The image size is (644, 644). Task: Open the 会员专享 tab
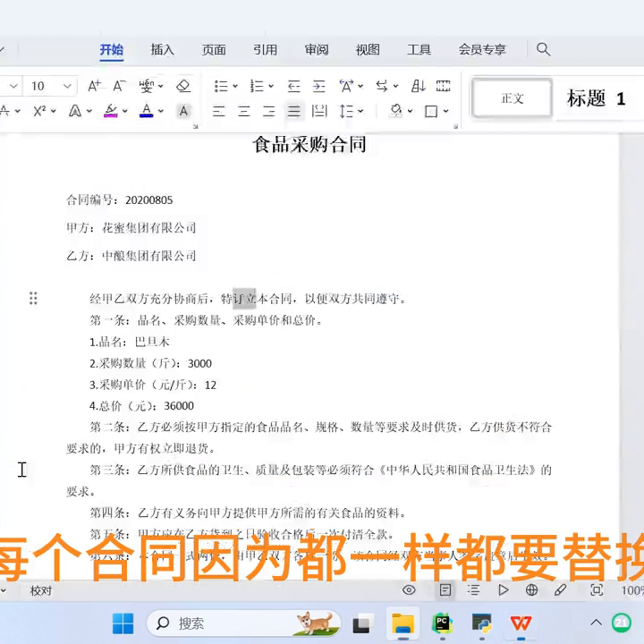click(482, 50)
